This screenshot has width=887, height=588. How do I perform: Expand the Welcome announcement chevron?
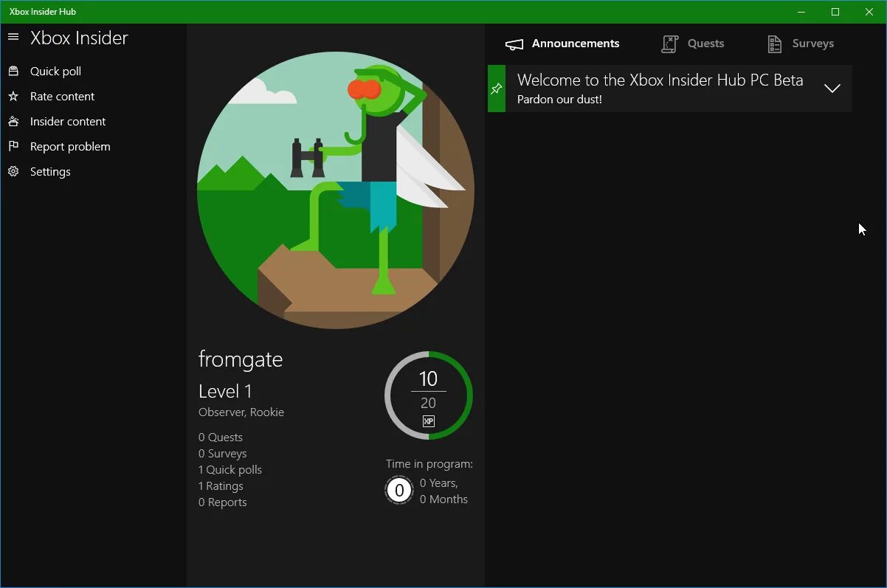[832, 89]
